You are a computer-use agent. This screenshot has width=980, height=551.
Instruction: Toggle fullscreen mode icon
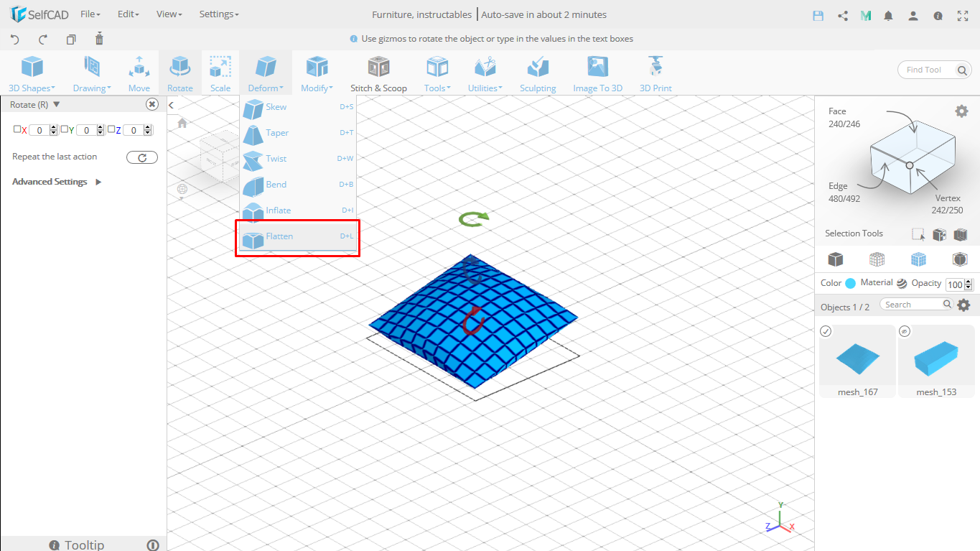(961, 15)
